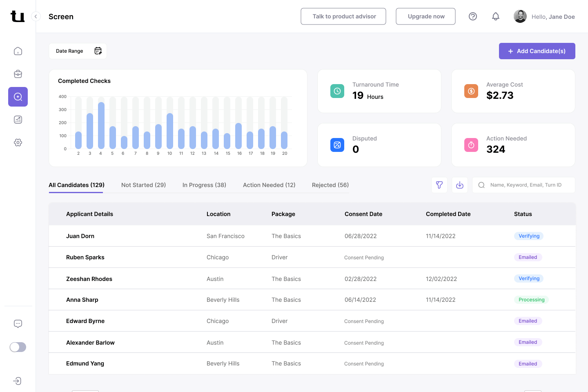
Task: Open Jane Doe profile menu
Action: tap(544, 17)
